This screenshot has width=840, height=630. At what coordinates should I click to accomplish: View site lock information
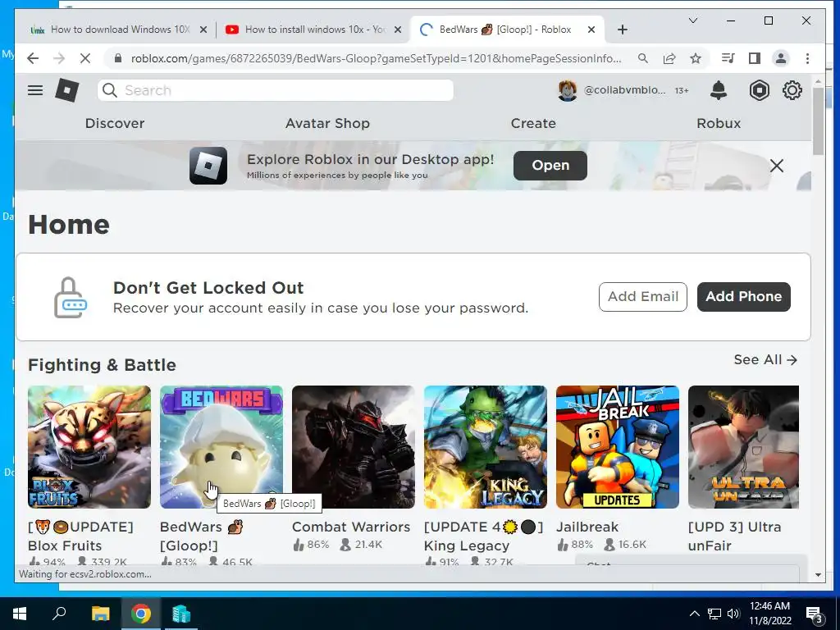point(118,58)
